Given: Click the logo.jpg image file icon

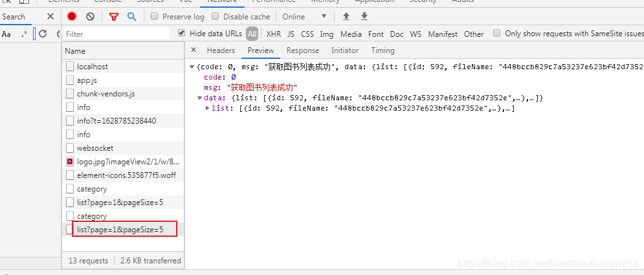Looking at the screenshot, I should coord(69,162).
